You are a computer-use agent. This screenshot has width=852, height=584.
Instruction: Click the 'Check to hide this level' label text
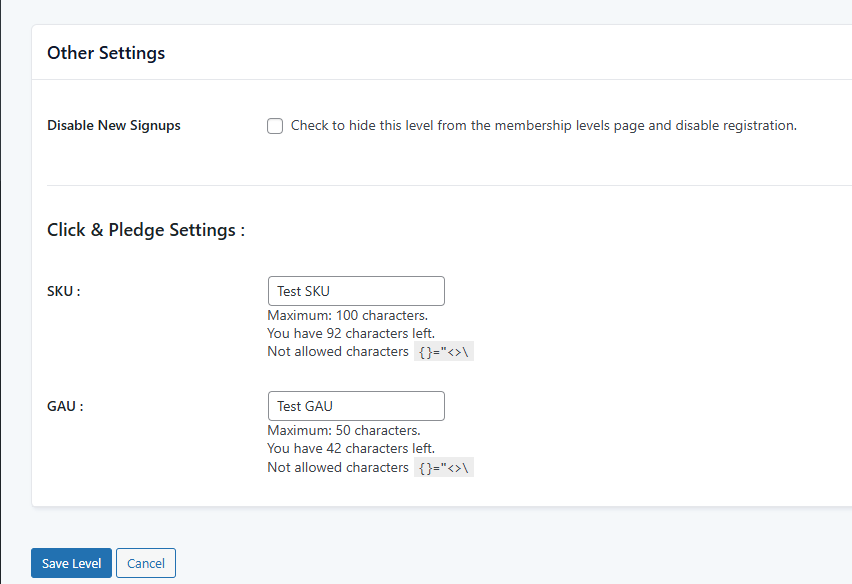coord(543,125)
